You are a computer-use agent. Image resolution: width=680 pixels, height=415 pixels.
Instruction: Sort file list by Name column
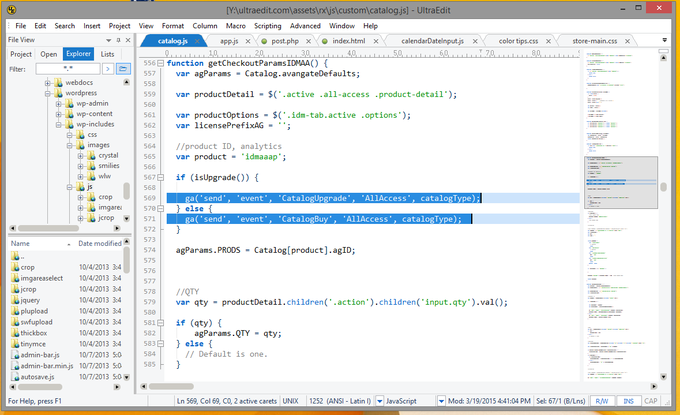click(41, 244)
